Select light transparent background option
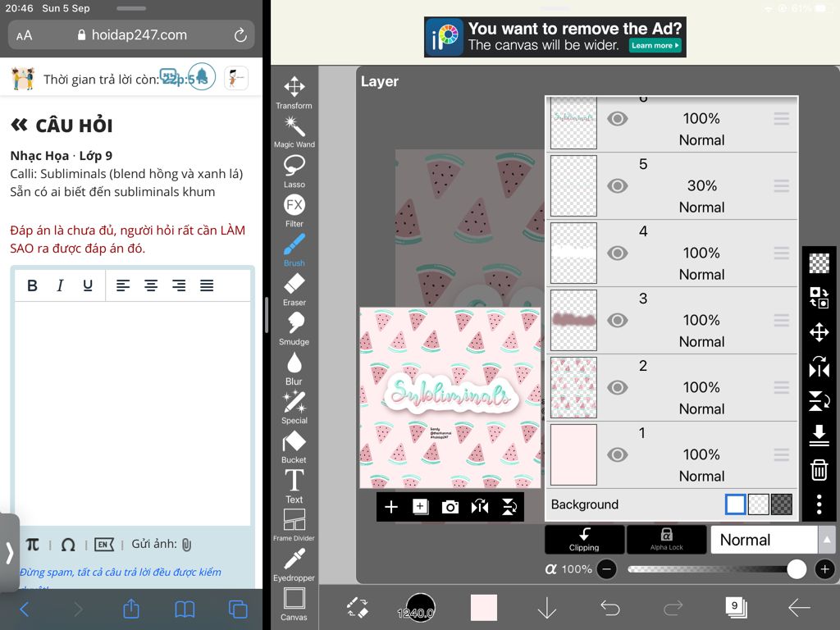 click(759, 504)
